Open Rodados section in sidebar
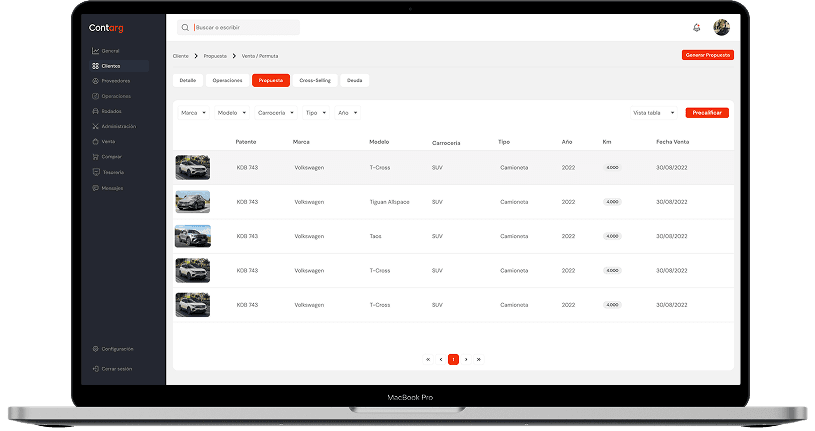 111,111
